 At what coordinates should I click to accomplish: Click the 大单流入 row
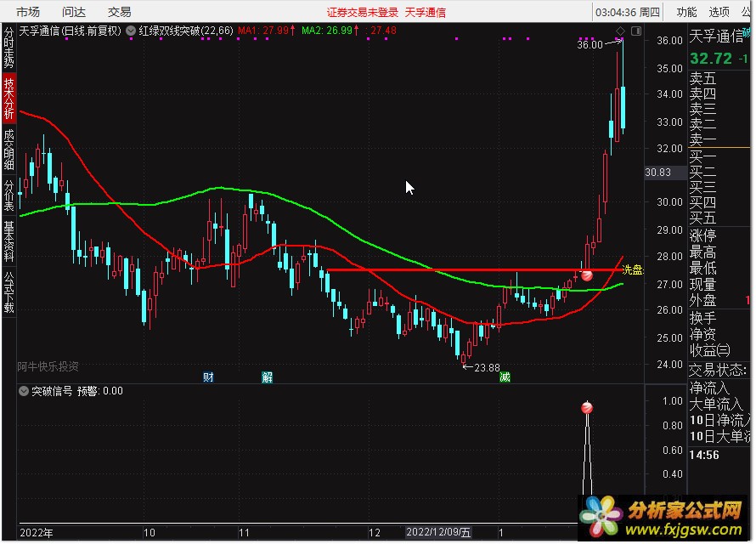point(715,404)
